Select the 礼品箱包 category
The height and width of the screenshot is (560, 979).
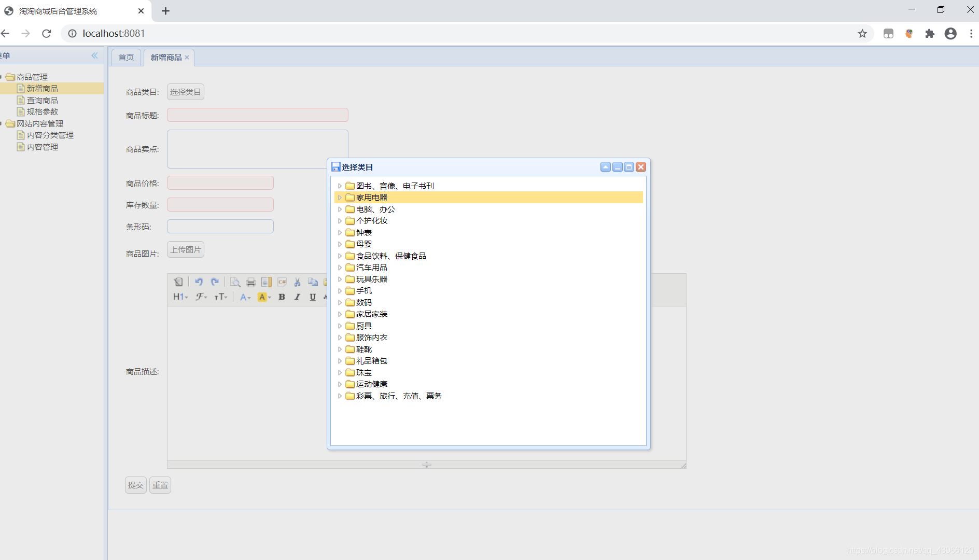[x=372, y=361]
